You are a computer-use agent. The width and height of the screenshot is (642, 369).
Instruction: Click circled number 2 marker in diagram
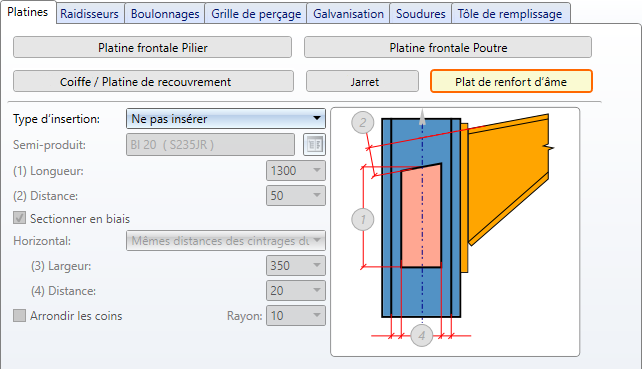pos(362,122)
